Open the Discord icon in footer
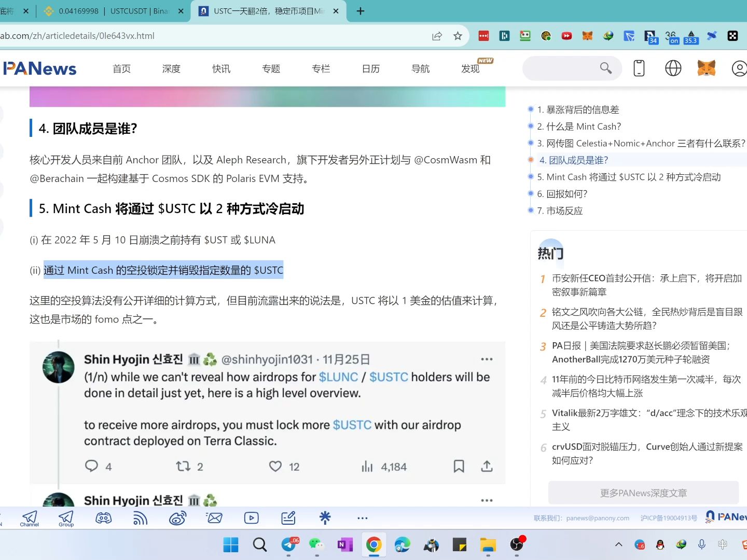The width and height of the screenshot is (747, 560). point(103,517)
